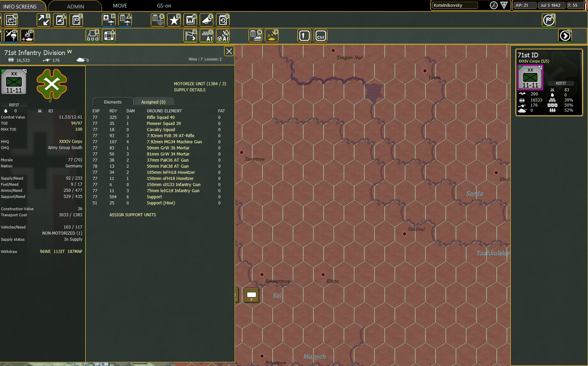Image resolution: width=588 pixels, height=366 pixels.
Task: Open the XXXIV Corps HHQ link
Action: click(x=71, y=142)
